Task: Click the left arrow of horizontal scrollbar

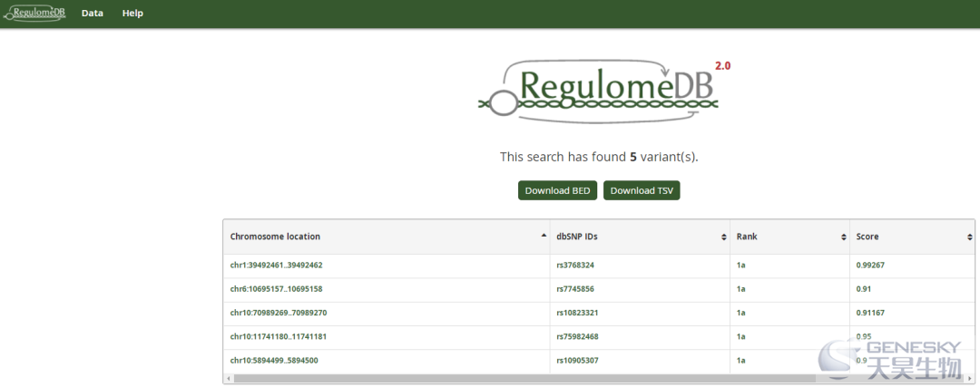Action: 228,378
